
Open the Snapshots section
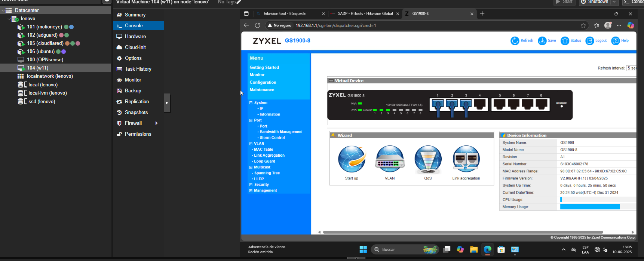tap(139, 113)
